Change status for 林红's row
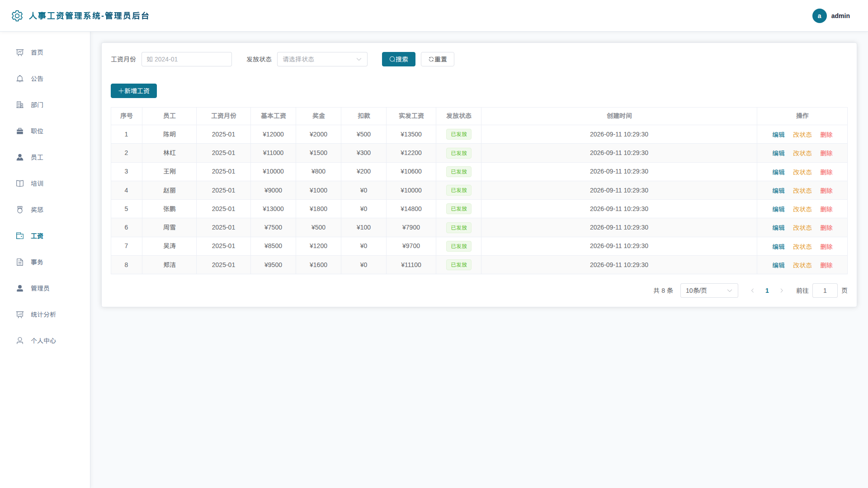The width and height of the screenshot is (868, 488). click(x=802, y=153)
